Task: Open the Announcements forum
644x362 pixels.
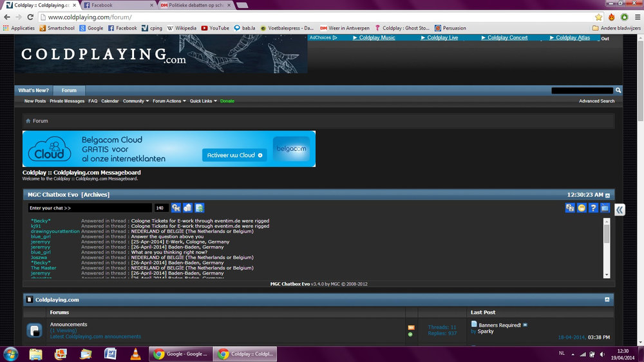Action: tap(69, 325)
